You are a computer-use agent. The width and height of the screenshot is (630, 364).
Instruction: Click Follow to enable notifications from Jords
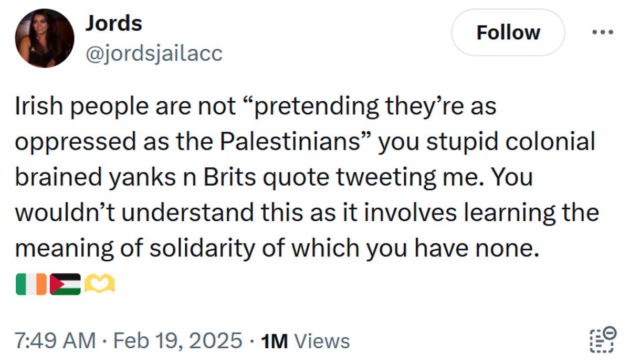click(x=508, y=33)
